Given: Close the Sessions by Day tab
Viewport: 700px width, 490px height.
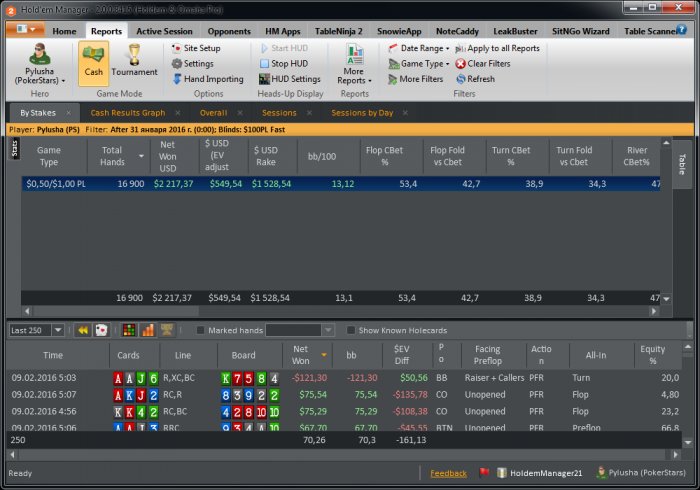Looking at the screenshot, I should click(405, 113).
